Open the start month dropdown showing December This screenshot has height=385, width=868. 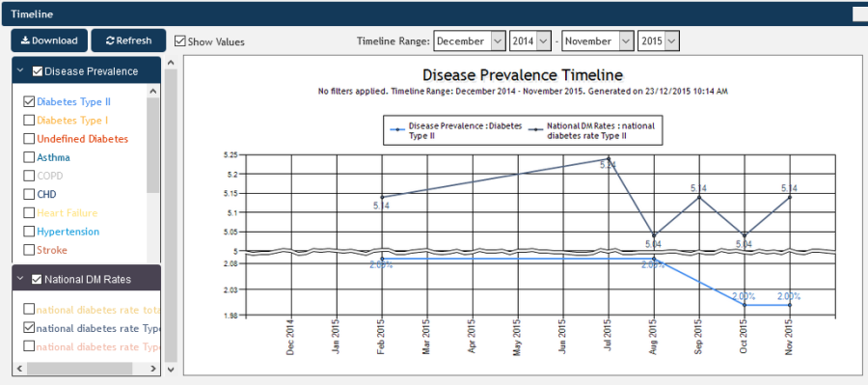470,41
